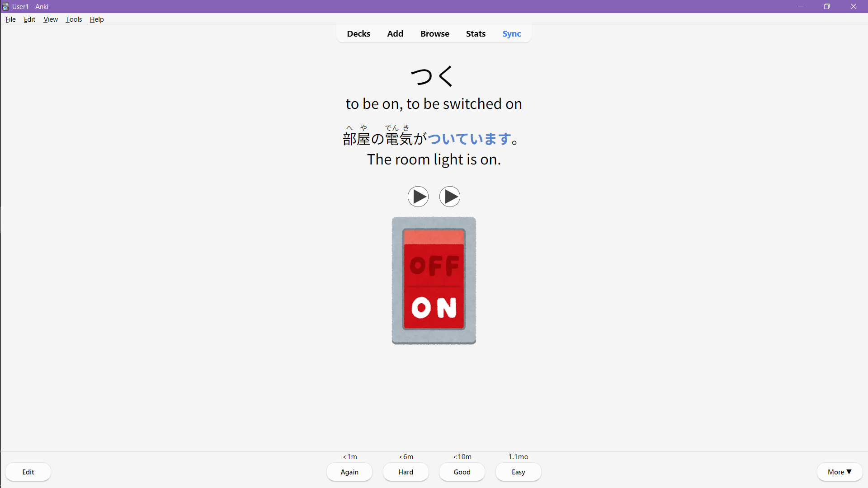This screenshot has width=868, height=488.
Task: Open the Tools menu
Action: point(74,19)
